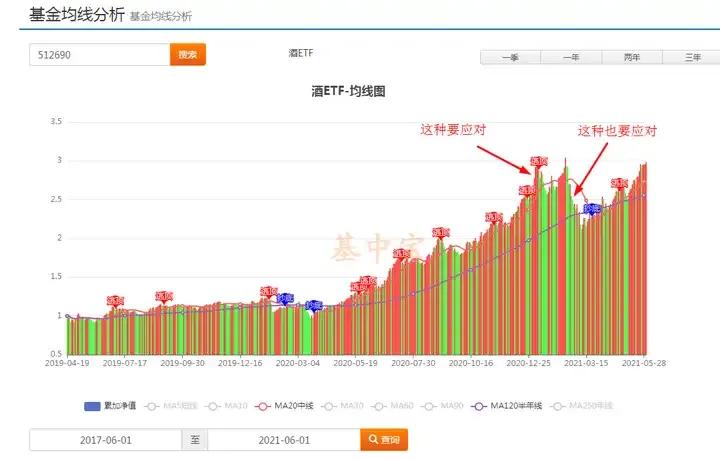Show the MA60 legend series
Viewport: 720px width, 459px height.
(x=393, y=406)
